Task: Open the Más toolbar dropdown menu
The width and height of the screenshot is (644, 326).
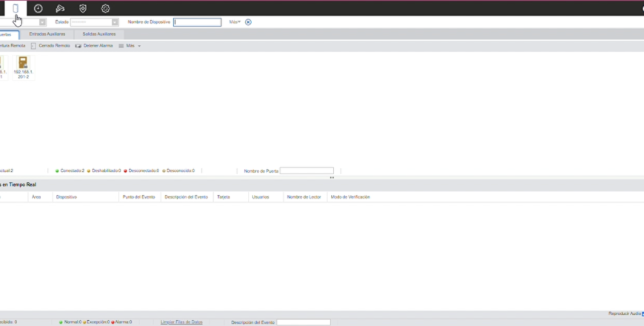Action: pyautogui.click(x=130, y=46)
